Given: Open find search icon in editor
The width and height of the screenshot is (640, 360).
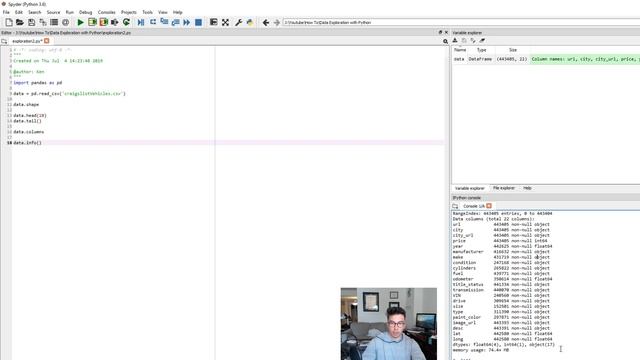Looking at the screenshot, I should tap(445, 41).
